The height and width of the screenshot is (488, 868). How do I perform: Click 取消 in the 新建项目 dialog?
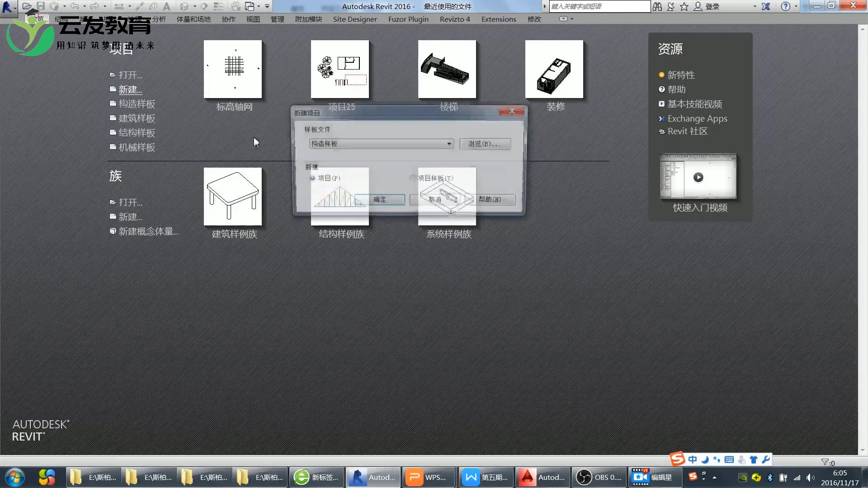pyautogui.click(x=435, y=200)
